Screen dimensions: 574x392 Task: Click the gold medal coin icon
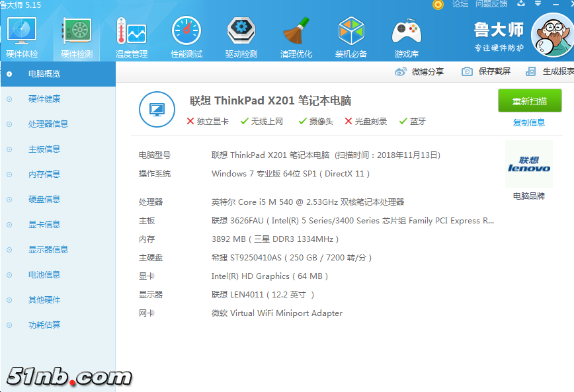pyautogui.click(x=438, y=5)
